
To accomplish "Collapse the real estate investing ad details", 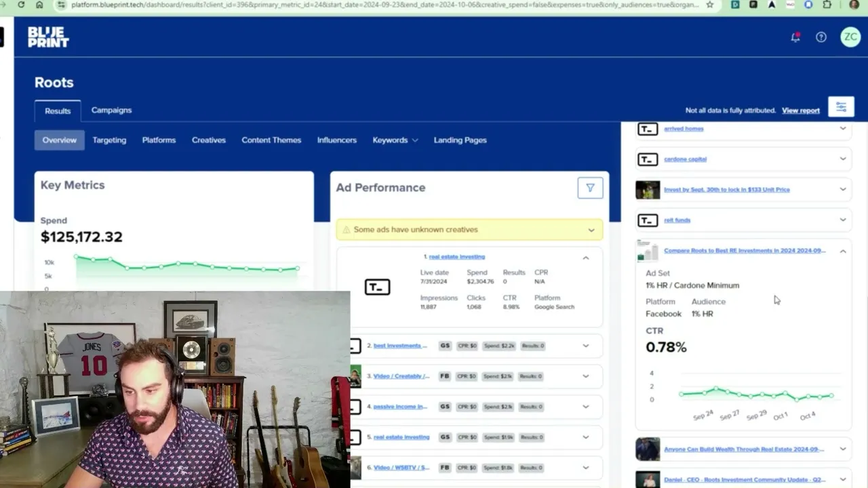I will point(585,258).
